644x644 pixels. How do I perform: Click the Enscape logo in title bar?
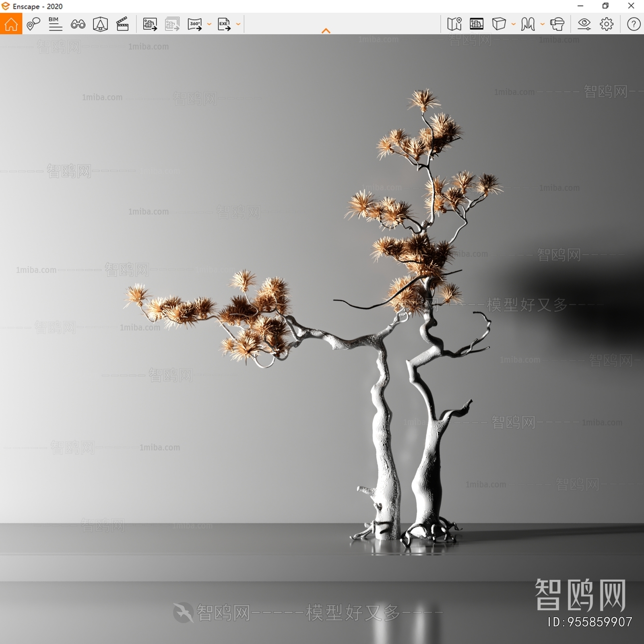[6, 6]
